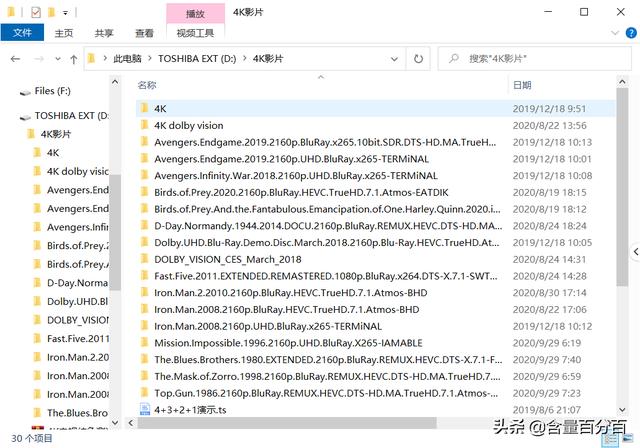
Task: Switch to the 共享 ribbon tab
Action: (104, 33)
